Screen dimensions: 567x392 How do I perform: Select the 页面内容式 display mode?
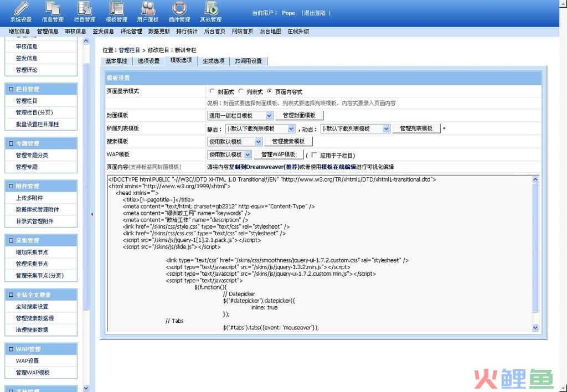coord(270,91)
